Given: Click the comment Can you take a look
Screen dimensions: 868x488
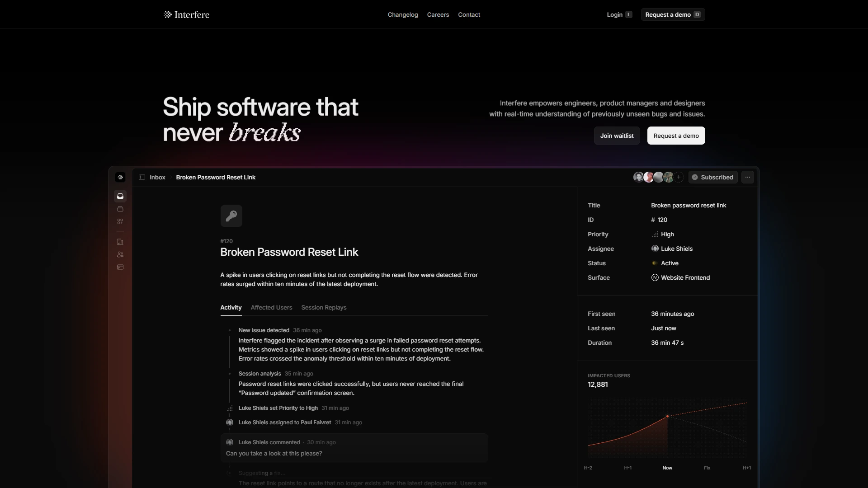Looking at the screenshot, I should tap(274, 453).
